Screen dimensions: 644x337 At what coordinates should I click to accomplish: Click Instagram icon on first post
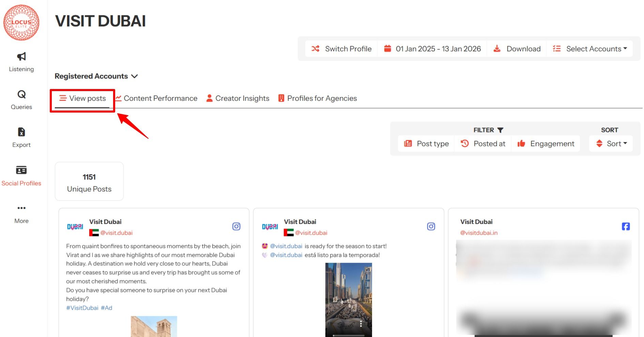click(x=236, y=226)
